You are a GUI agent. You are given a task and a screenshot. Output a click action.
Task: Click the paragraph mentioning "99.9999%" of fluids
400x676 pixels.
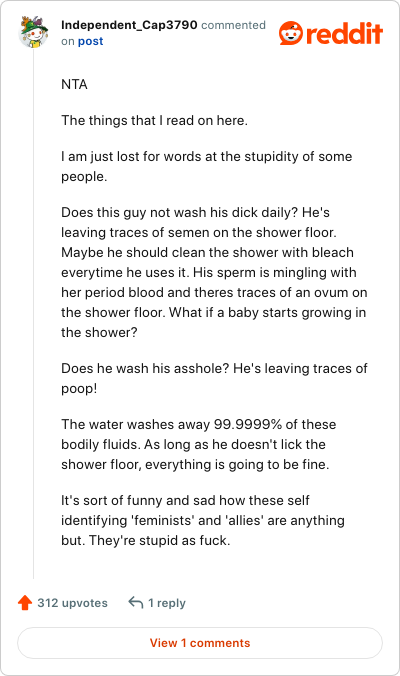[198, 444]
